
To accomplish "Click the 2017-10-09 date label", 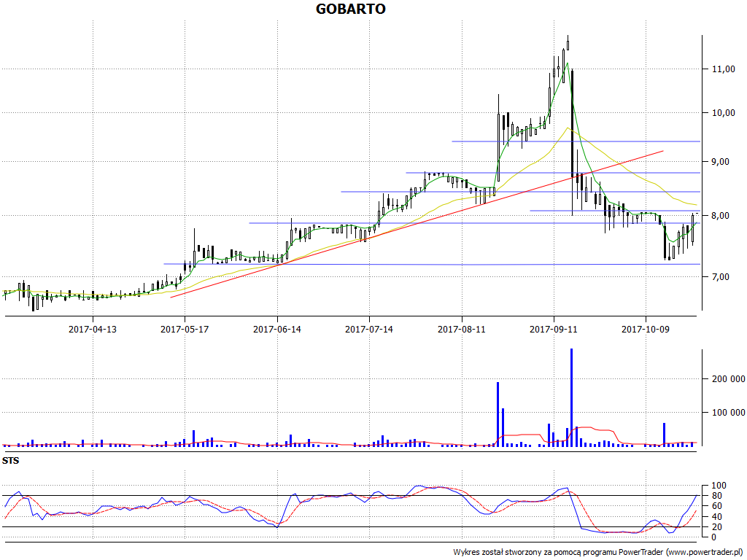I will point(646,329).
